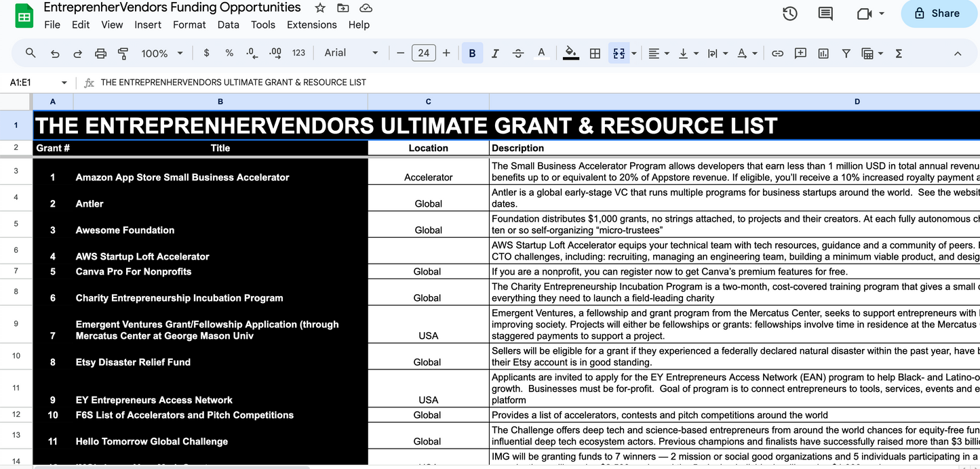Select row 5 header
The image size is (980, 469).
pos(16,224)
